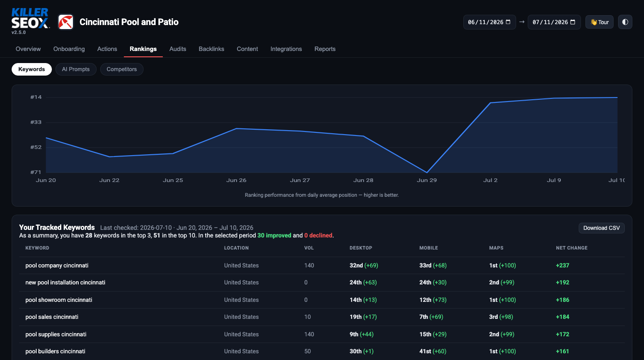
Task: Click the #14 chart axis label
Action: pyautogui.click(x=36, y=97)
